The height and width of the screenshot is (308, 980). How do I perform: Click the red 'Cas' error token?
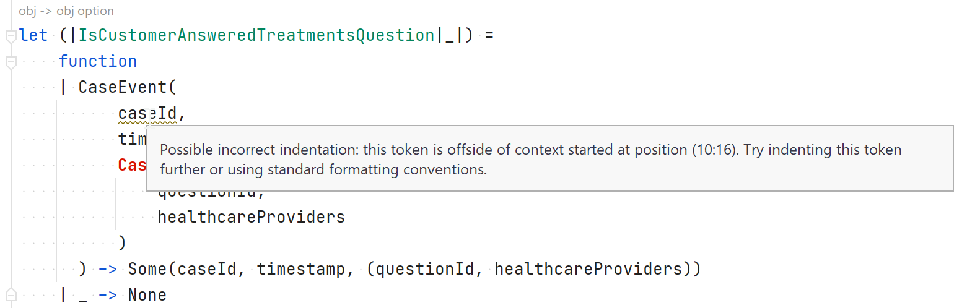click(x=132, y=165)
